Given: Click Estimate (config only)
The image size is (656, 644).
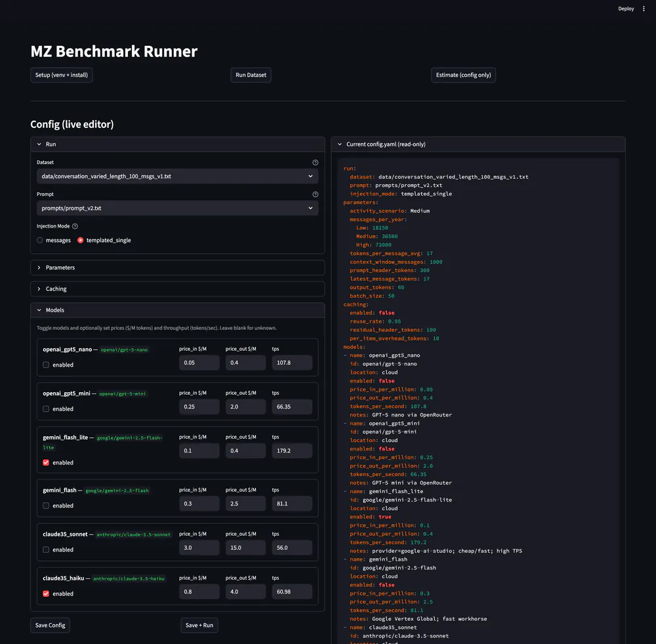Looking at the screenshot, I should tap(463, 75).
